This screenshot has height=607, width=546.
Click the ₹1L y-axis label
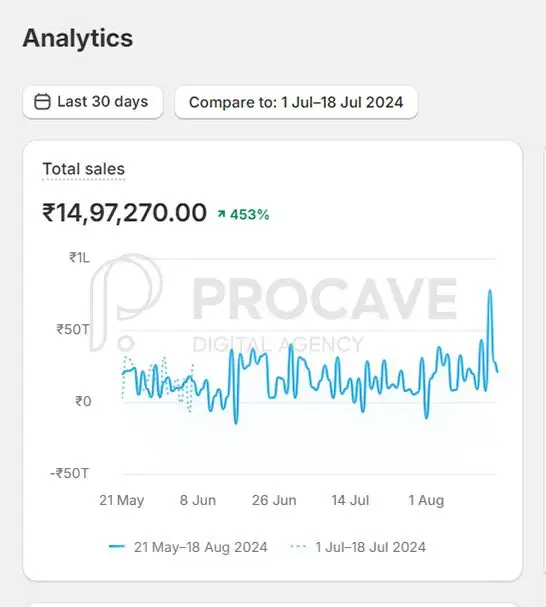point(79,257)
